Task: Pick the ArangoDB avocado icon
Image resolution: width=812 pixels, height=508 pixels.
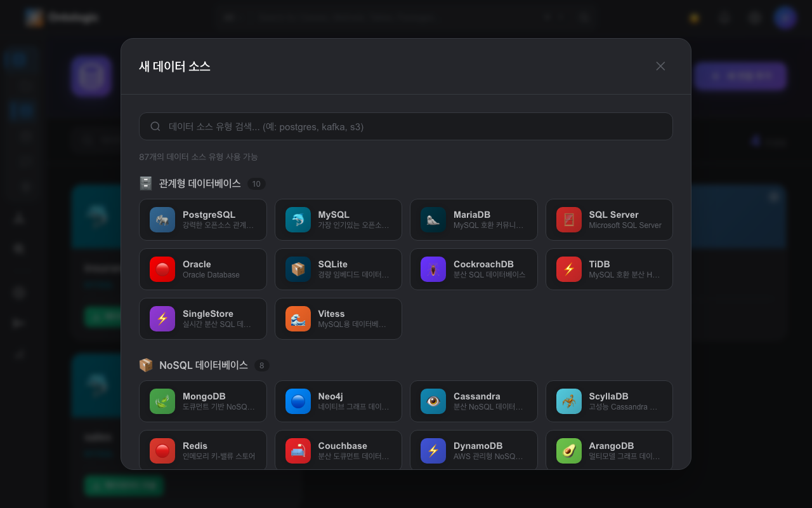Action: (569, 451)
